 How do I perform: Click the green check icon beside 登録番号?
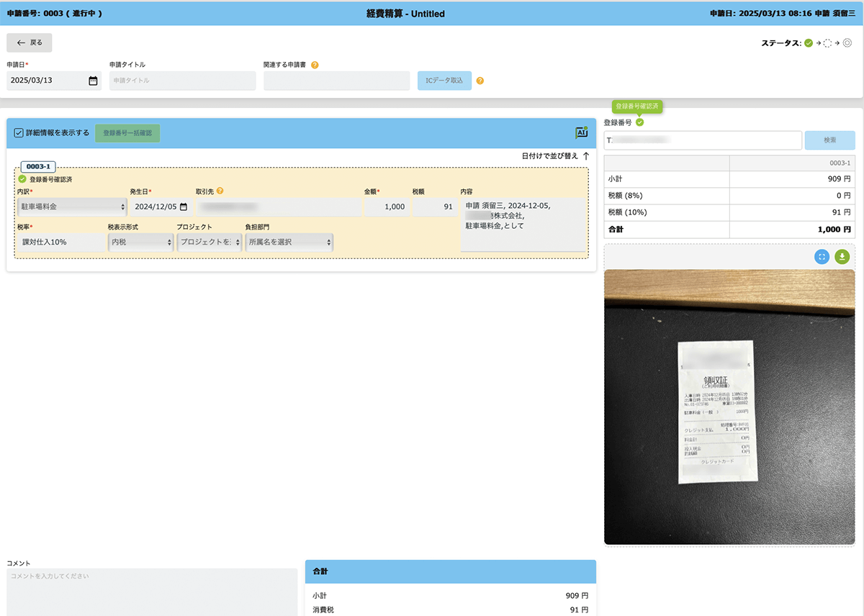click(640, 122)
